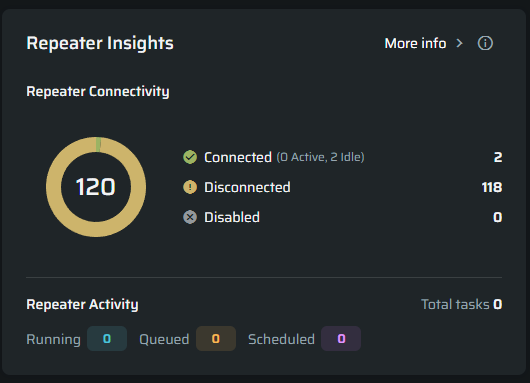The height and width of the screenshot is (383, 530).
Task: Click the Scheduled tasks count badge
Action: [341, 339]
